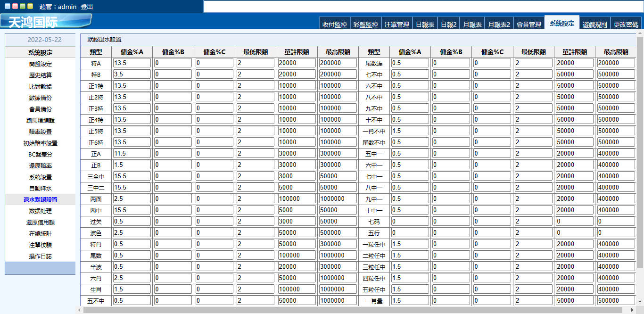Select 退水默認設置 in the sidebar
Screen dimensions: 644x314
click(x=40, y=200)
